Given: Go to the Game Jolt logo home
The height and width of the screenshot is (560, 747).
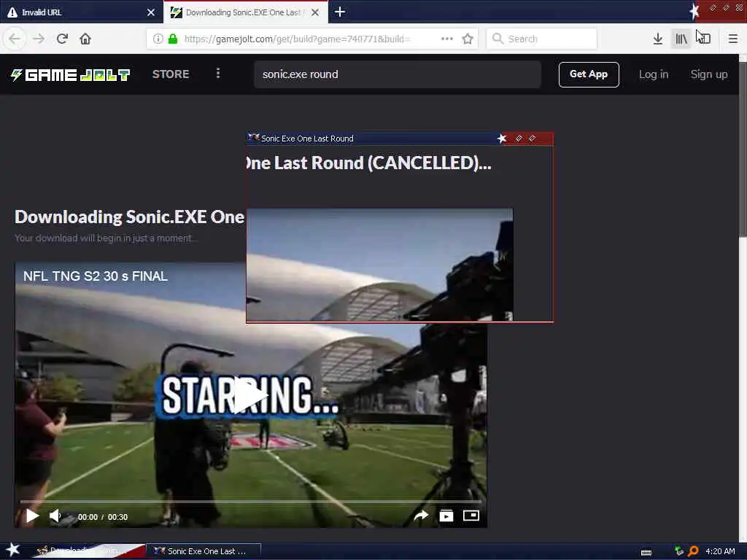Looking at the screenshot, I should 71,75.
